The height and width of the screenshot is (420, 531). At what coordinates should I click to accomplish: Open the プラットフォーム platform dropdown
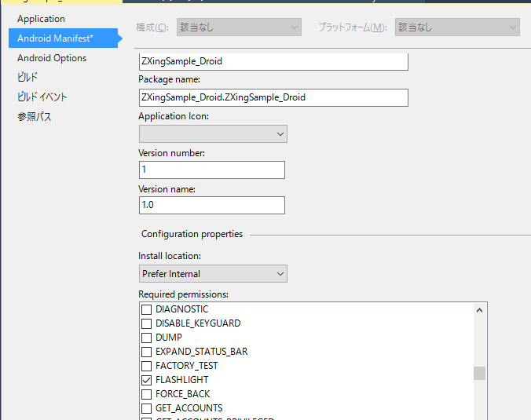click(x=457, y=27)
